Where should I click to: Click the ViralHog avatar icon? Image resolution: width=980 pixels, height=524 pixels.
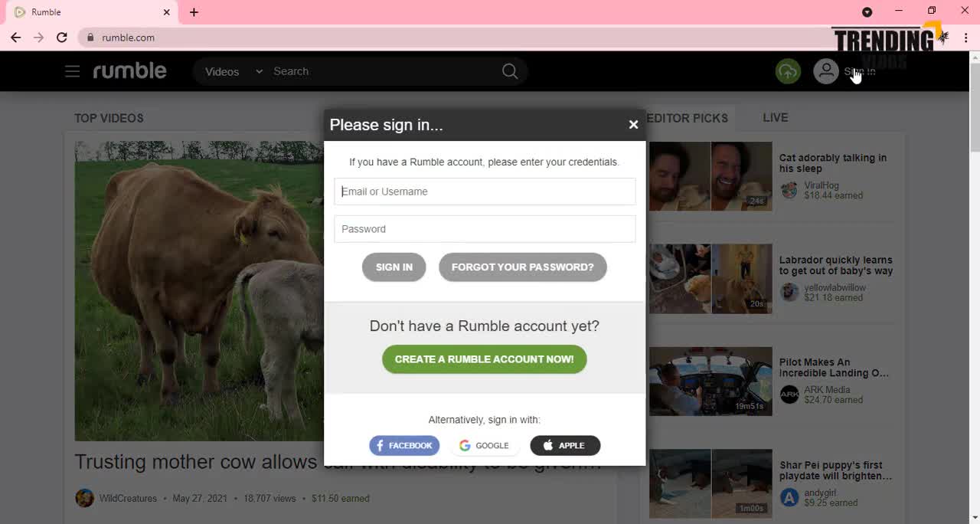789,190
